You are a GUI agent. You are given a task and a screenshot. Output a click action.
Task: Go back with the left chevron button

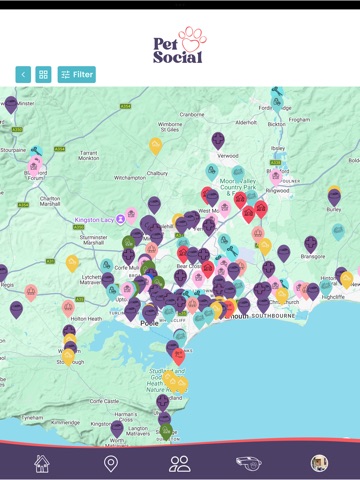(23, 74)
